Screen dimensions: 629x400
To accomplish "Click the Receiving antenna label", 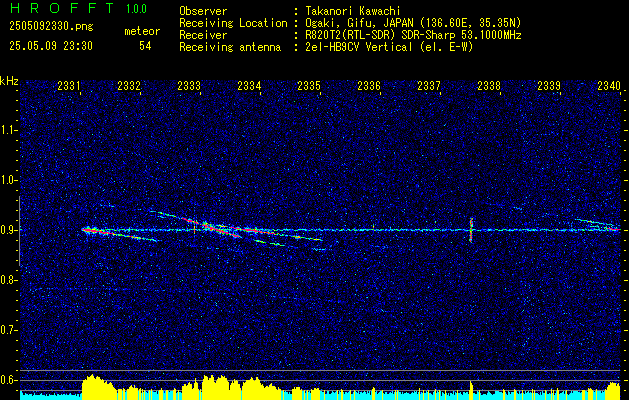I will 230,47.
